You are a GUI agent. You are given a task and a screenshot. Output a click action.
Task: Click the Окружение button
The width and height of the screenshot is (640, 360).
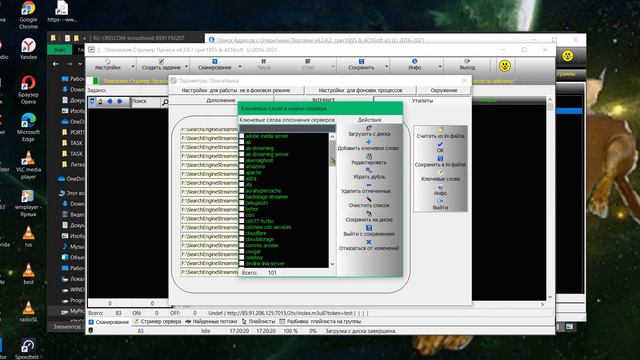pos(444,90)
